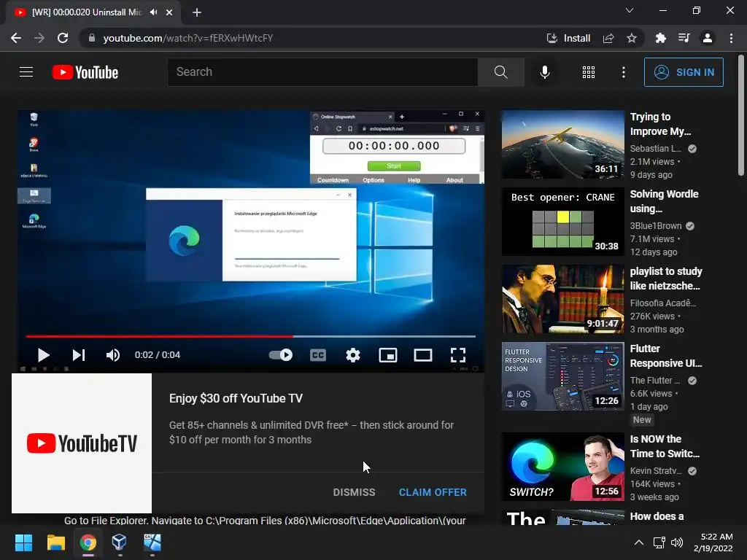
Task: Open the Flutter Responsive UI video title
Action: tap(666, 356)
